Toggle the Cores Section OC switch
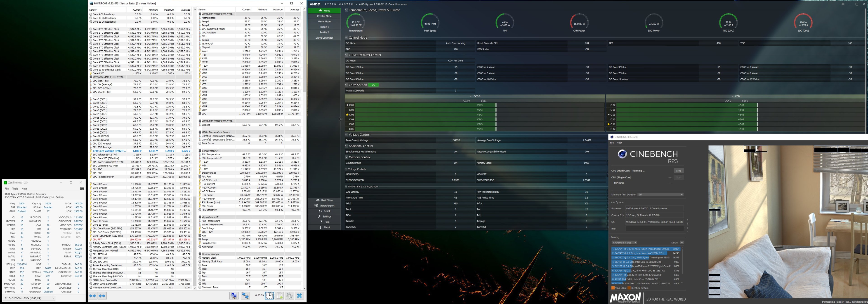Screen dimensions: 868x304 [x=373, y=85]
